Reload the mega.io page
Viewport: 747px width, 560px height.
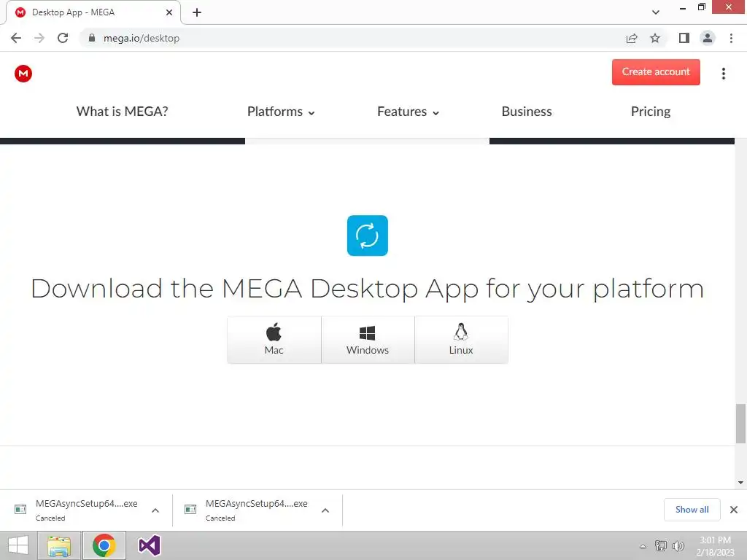[63, 38]
